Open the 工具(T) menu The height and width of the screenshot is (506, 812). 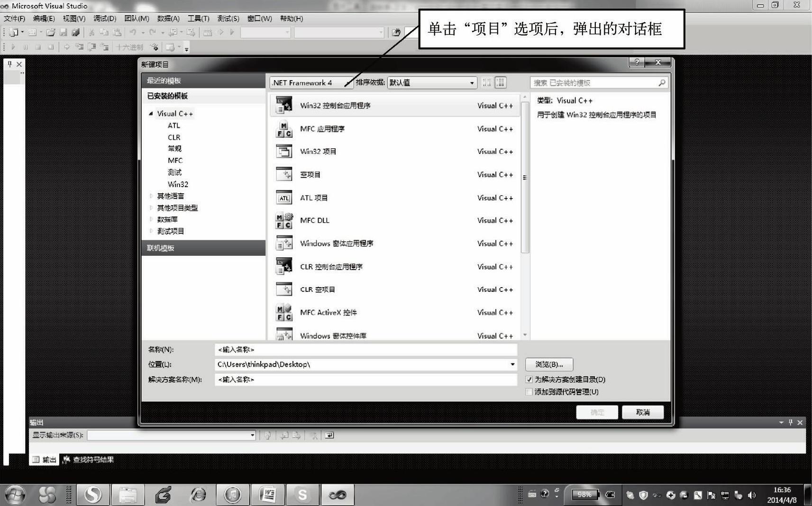pyautogui.click(x=199, y=18)
